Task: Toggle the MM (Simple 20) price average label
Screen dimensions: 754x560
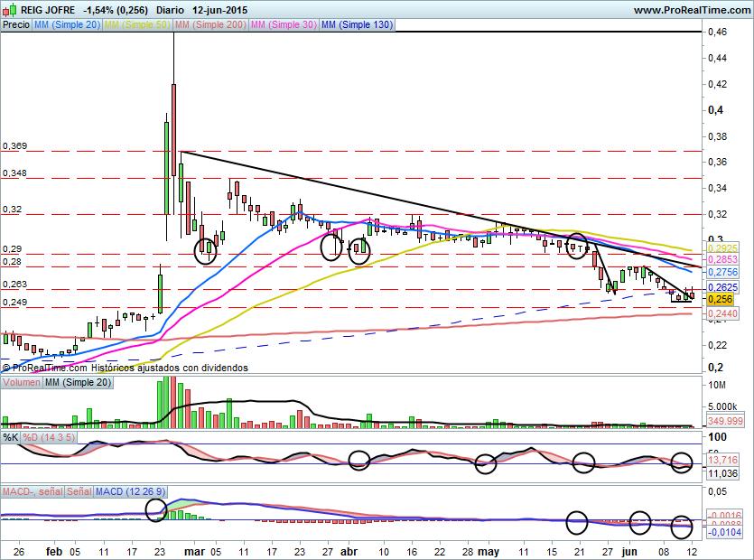Action: tap(67, 25)
